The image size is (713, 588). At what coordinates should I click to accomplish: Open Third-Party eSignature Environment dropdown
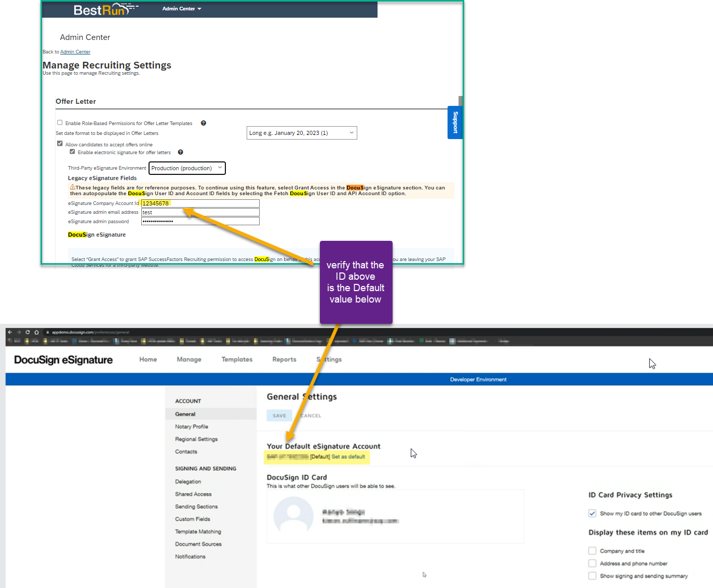pos(187,168)
